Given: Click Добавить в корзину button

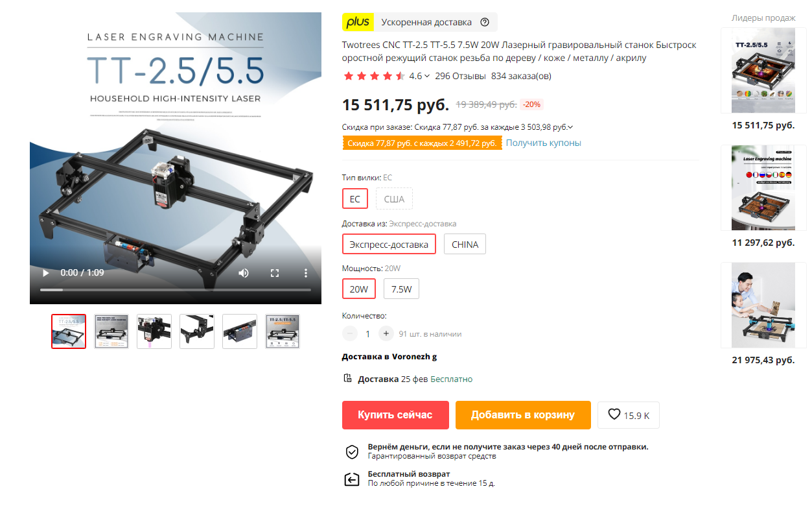Looking at the screenshot, I should click(523, 415).
